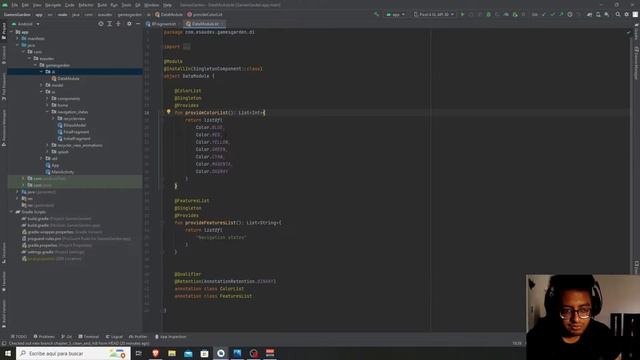Image resolution: width=640 pixels, height=360 pixels.
Task: Run the app with green play button
Action: click(462, 14)
